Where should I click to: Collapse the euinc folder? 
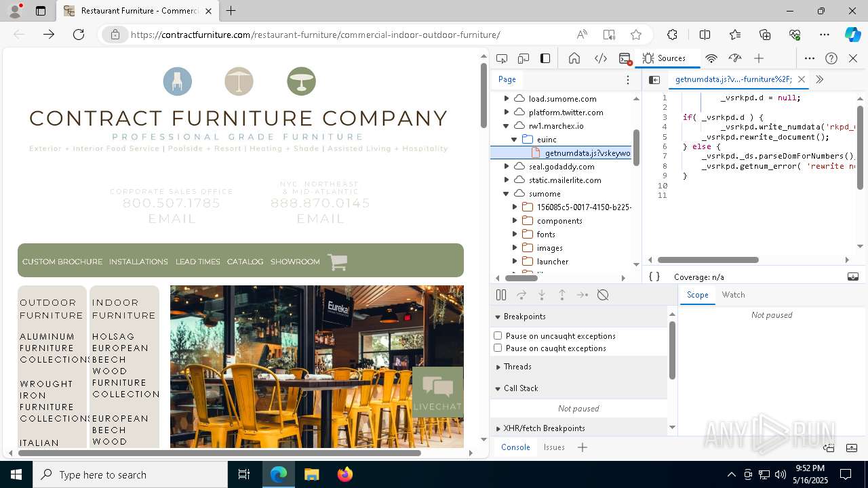(x=514, y=140)
